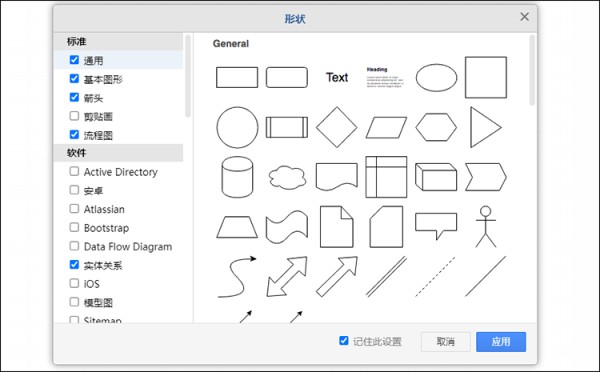600x372 pixels.
Task: Click the 取消 button
Action: coord(446,342)
